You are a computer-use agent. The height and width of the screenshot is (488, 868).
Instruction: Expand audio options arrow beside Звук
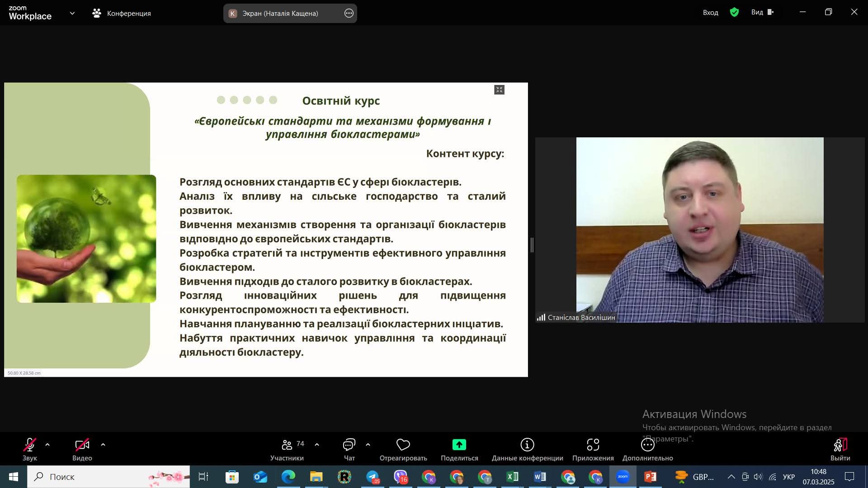pos(47,445)
